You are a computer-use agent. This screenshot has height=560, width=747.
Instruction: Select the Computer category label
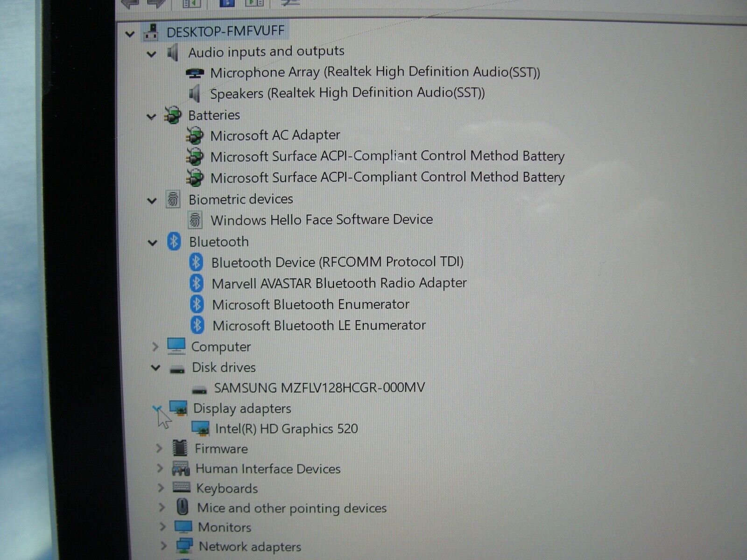coord(221,347)
